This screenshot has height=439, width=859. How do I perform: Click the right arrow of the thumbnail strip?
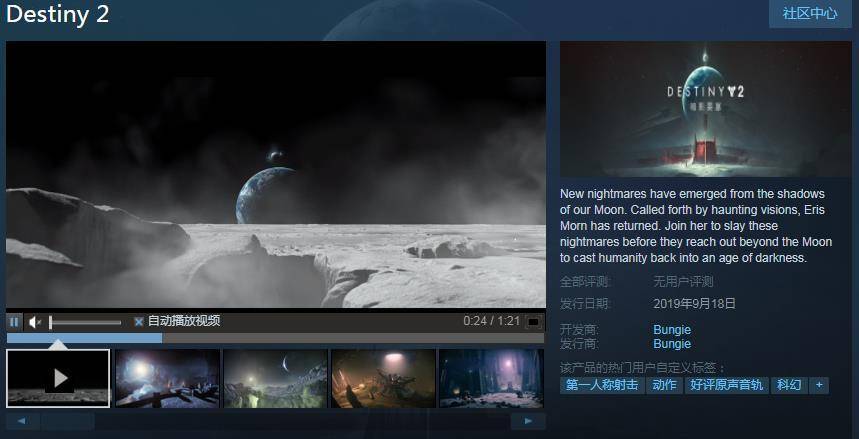pos(528,421)
